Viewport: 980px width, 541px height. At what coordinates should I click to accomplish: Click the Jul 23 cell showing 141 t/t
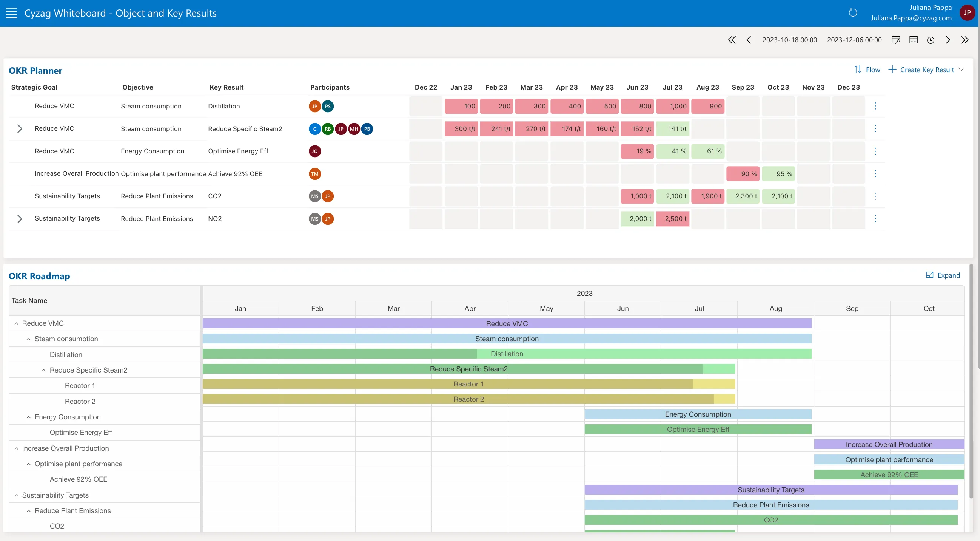coord(672,129)
